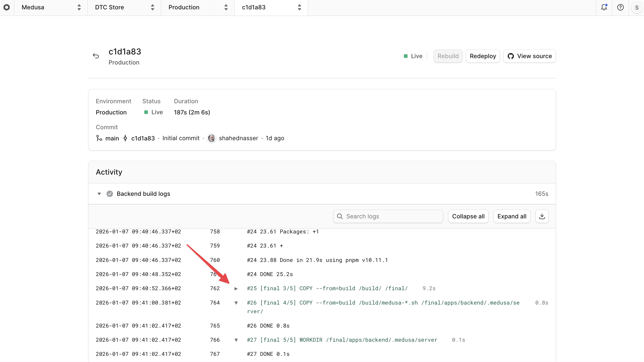Click the green checkmark on Backend build logs
This screenshot has width=644, height=362.
click(x=110, y=194)
